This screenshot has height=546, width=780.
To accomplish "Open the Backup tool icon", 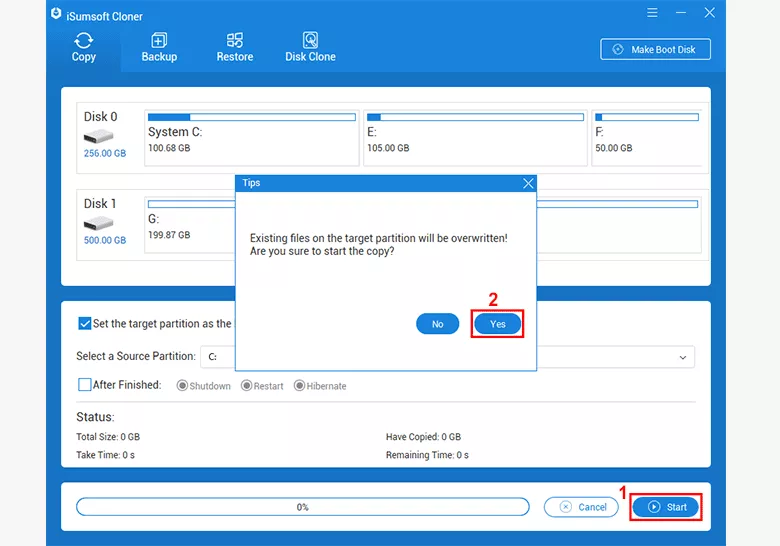I will (159, 41).
